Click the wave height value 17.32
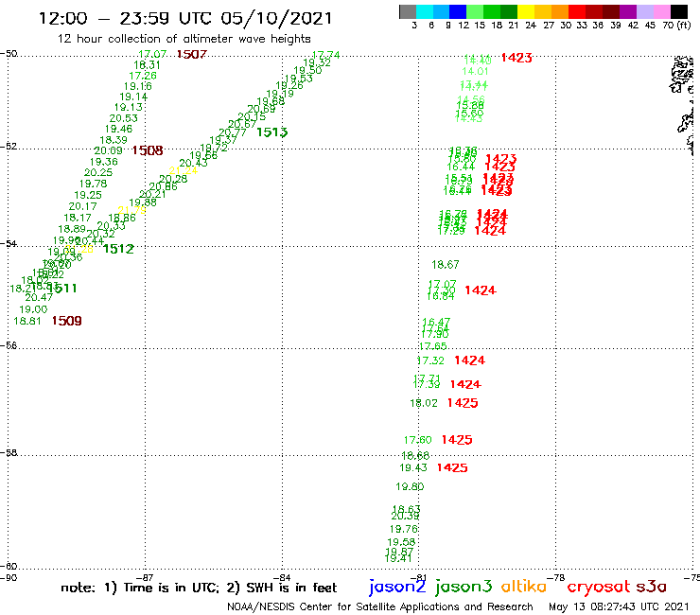Image resolution: width=700 pixels, height=615 pixels. click(x=430, y=360)
